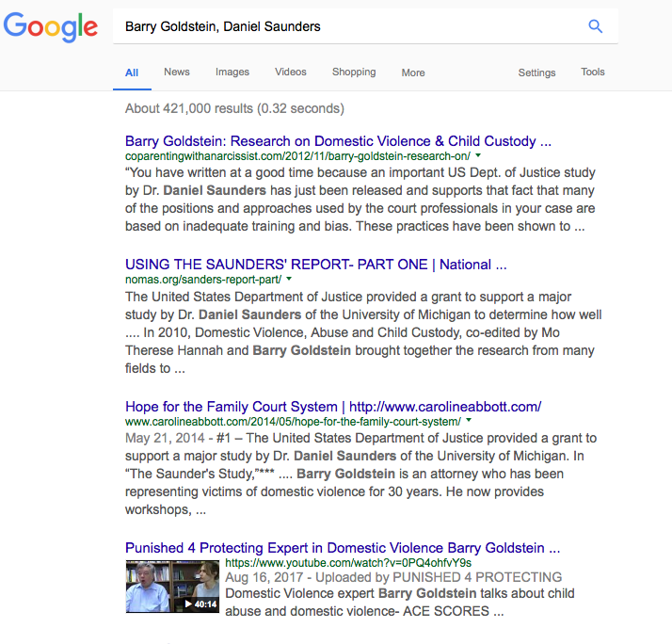Open the More search categories menu

[413, 72]
